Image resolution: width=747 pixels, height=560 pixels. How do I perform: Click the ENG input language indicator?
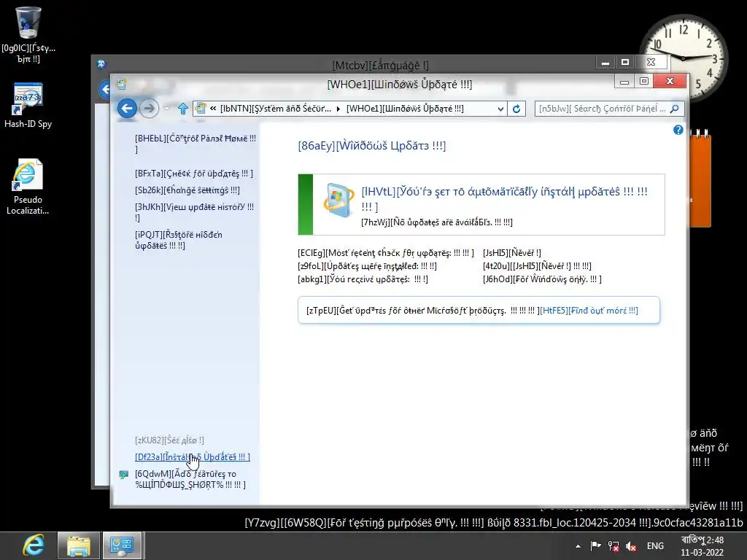pos(655,546)
